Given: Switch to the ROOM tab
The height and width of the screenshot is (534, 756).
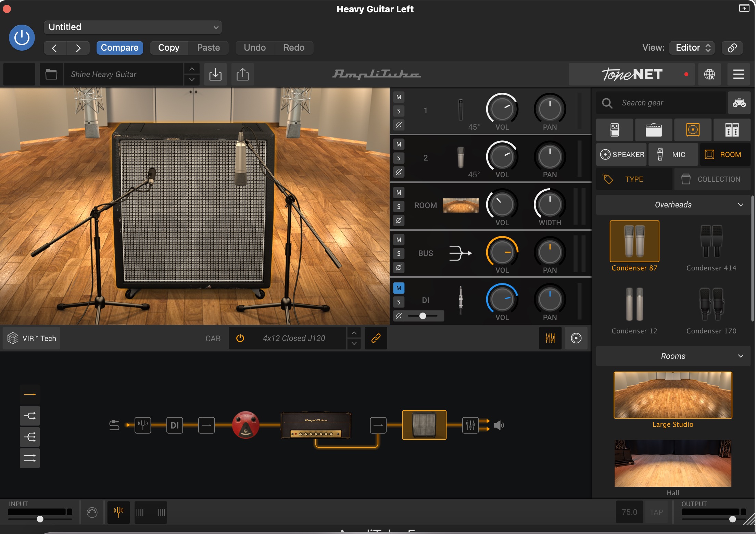Looking at the screenshot, I should click(x=725, y=155).
